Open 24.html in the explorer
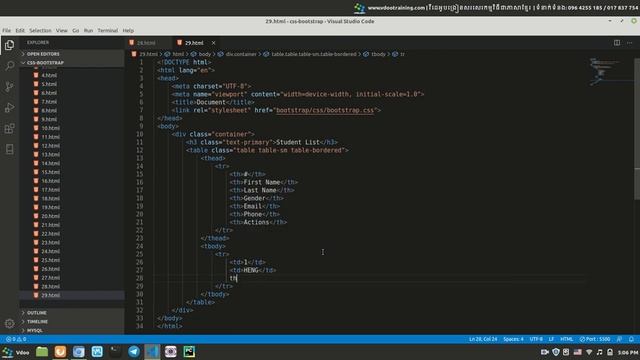The height and width of the screenshot is (360, 640). (x=50, y=251)
